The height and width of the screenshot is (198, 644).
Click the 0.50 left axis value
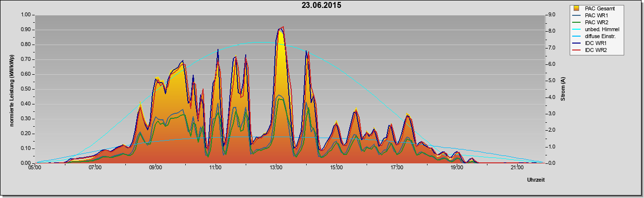click(25, 89)
